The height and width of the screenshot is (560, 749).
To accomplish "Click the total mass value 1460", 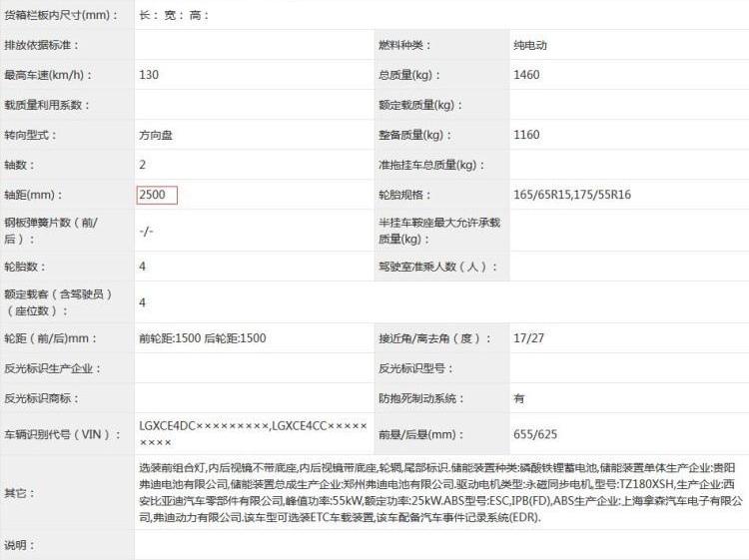I will tap(526, 75).
